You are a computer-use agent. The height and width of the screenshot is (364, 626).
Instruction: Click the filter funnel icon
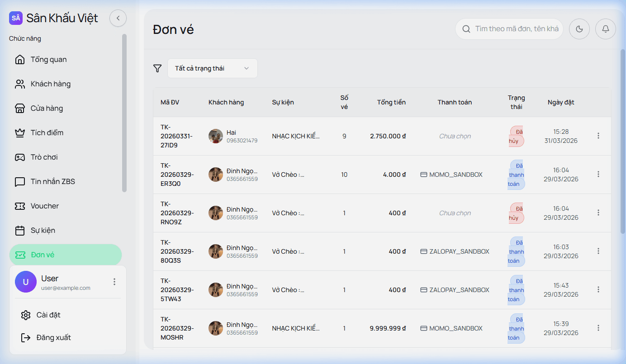click(157, 68)
